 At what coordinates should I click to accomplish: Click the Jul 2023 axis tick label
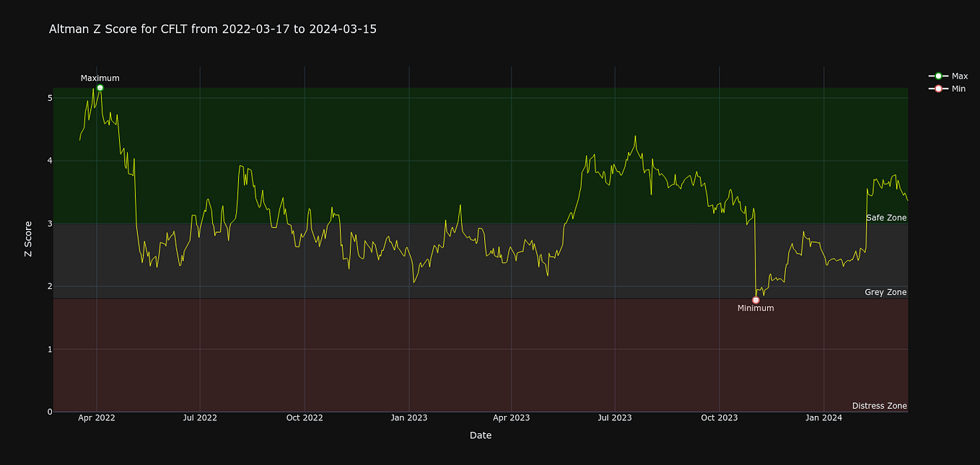tap(615, 417)
